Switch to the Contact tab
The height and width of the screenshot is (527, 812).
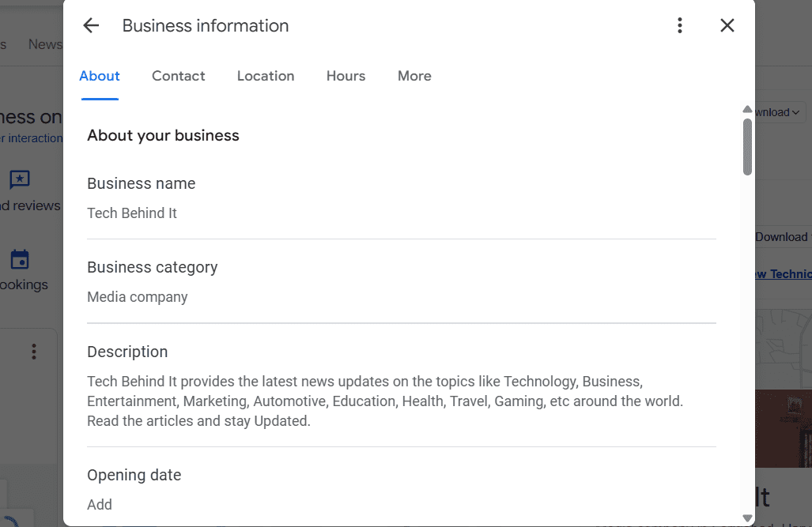point(178,76)
